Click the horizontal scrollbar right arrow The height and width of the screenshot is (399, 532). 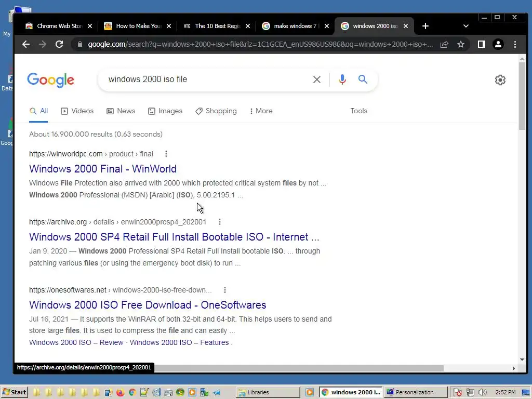point(514,368)
